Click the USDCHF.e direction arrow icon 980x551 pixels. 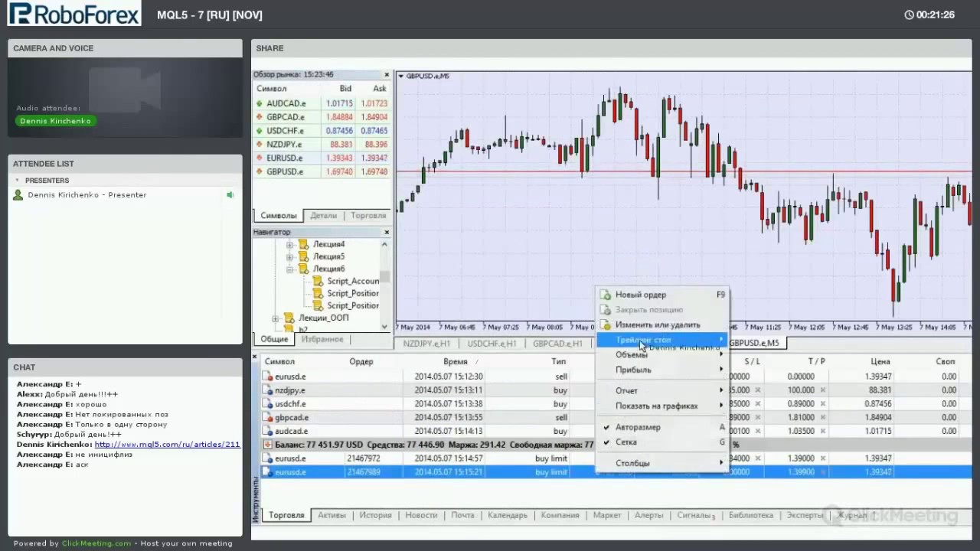tap(260, 131)
